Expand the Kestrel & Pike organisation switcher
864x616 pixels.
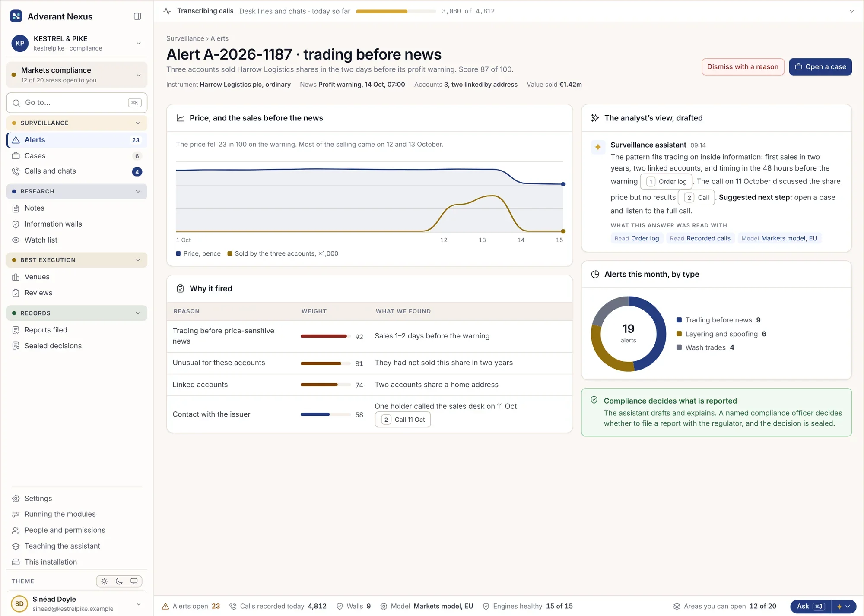tap(139, 43)
